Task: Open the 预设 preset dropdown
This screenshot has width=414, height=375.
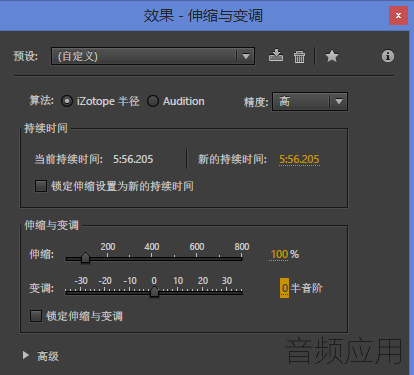Action: point(153,56)
